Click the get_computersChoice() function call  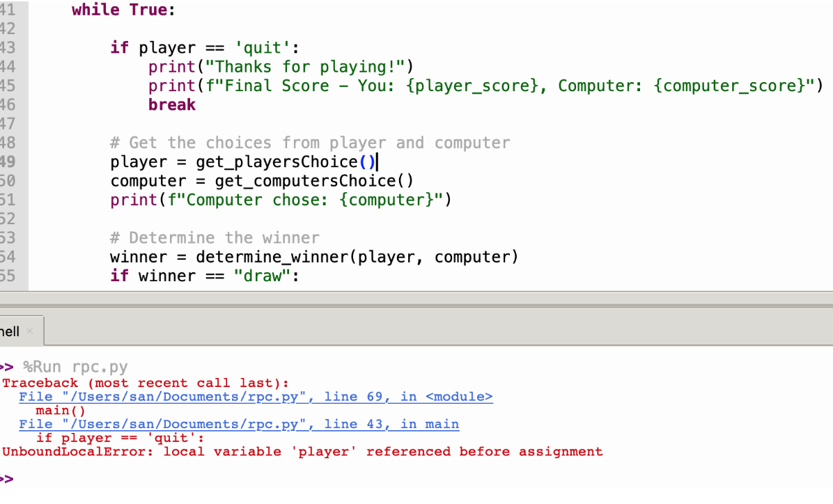tap(313, 181)
